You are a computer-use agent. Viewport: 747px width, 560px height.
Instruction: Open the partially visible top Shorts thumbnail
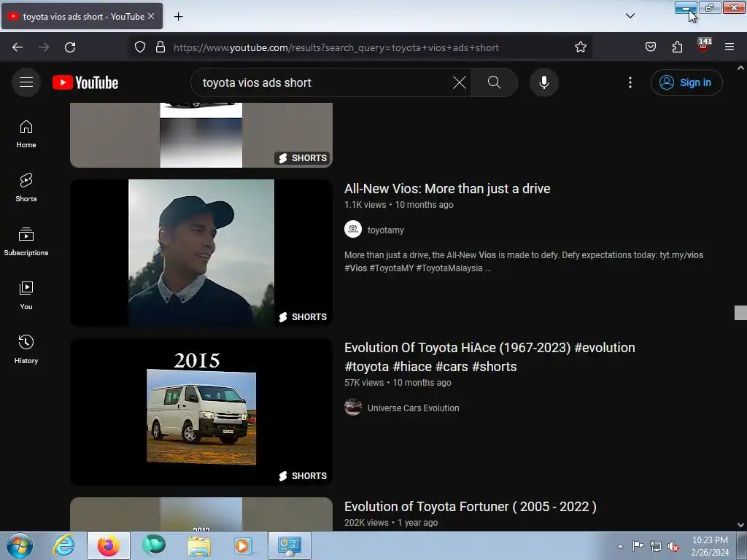pyautogui.click(x=201, y=135)
